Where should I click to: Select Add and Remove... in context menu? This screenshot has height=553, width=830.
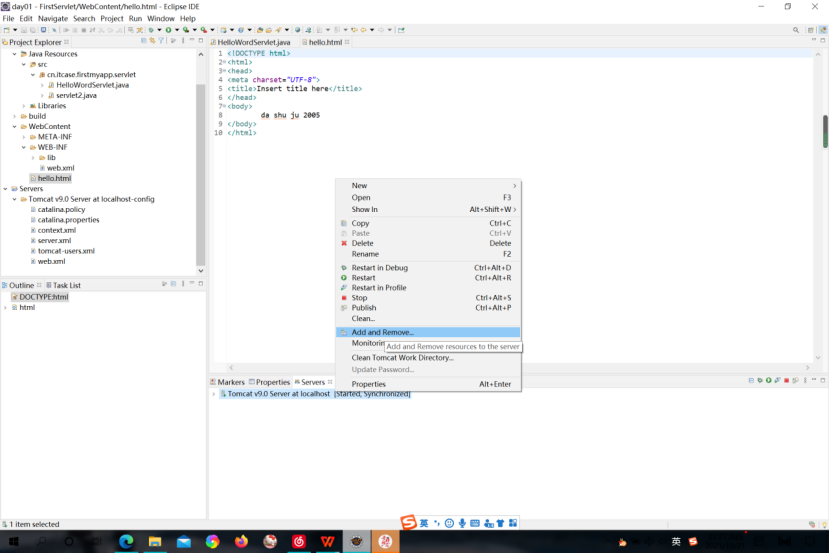point(428,332)
